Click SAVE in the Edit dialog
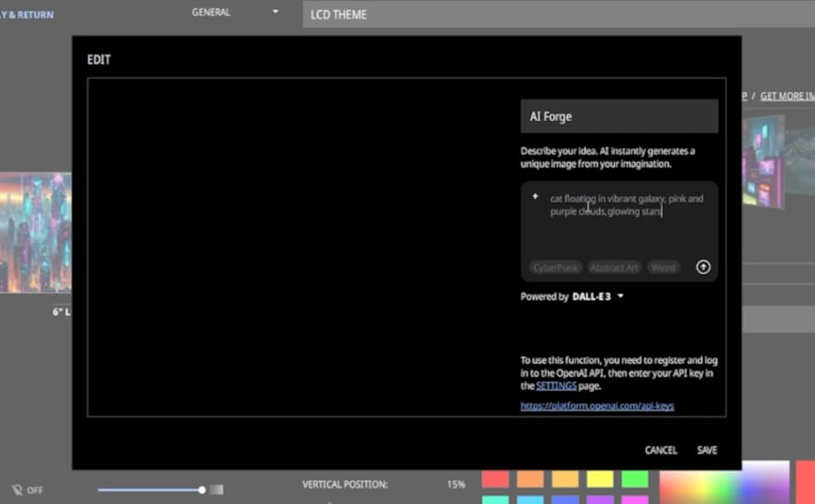 coord(707,450)
